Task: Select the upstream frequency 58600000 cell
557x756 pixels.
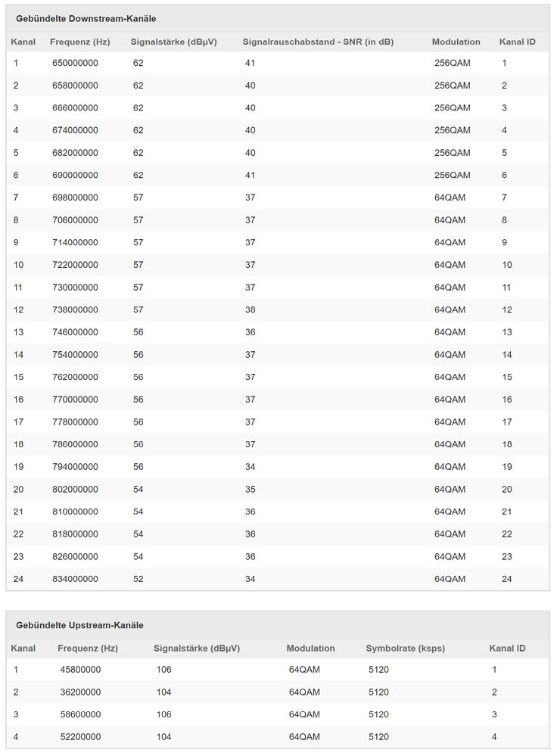Action: pyautogui.click(x=80, y=714)
